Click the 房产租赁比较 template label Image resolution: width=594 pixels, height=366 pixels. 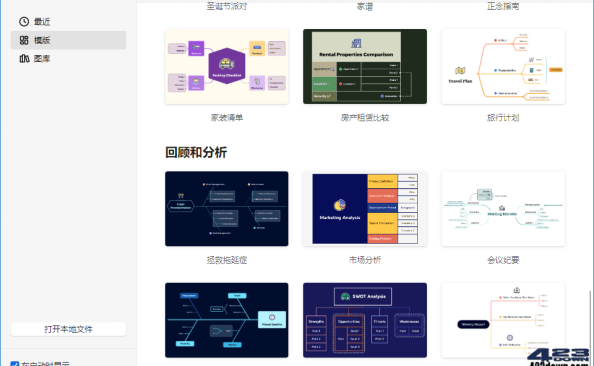365,118
